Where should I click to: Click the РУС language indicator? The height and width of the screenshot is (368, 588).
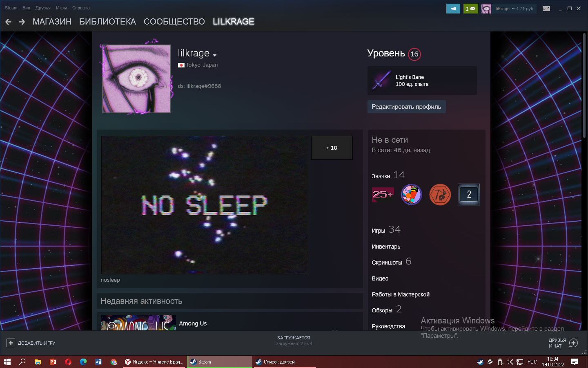[532, 362]
